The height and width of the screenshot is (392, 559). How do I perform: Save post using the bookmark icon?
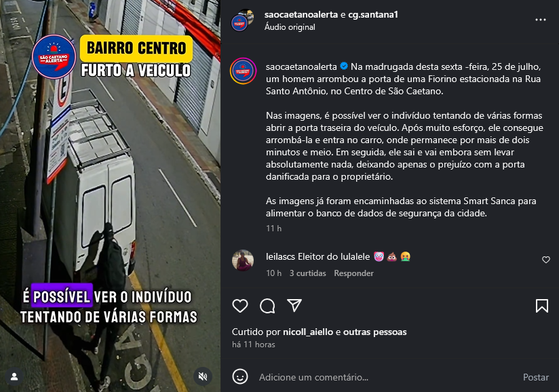point(542,306)
